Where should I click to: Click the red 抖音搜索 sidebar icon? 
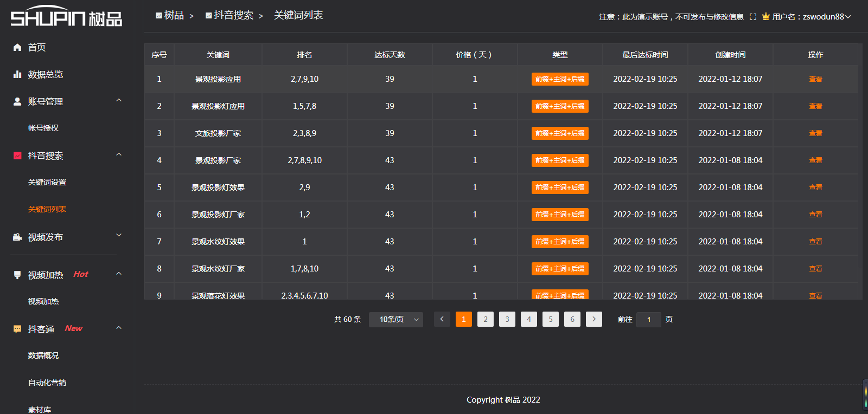(17, 156)
